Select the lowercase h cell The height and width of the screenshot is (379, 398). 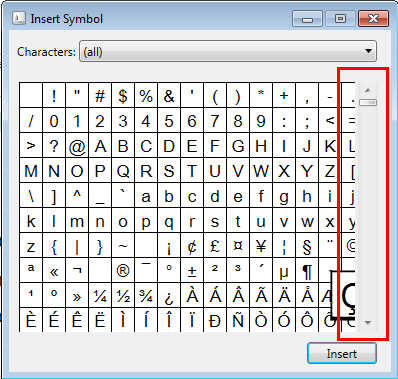tap(307, 196)
